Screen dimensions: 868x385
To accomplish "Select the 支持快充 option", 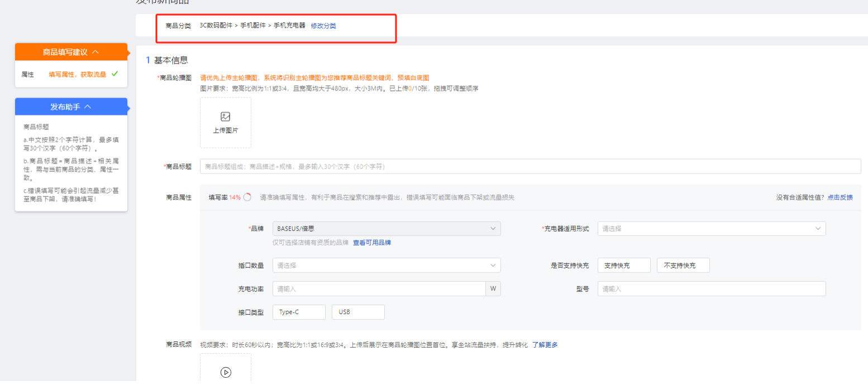I will [x=623, y=266].
